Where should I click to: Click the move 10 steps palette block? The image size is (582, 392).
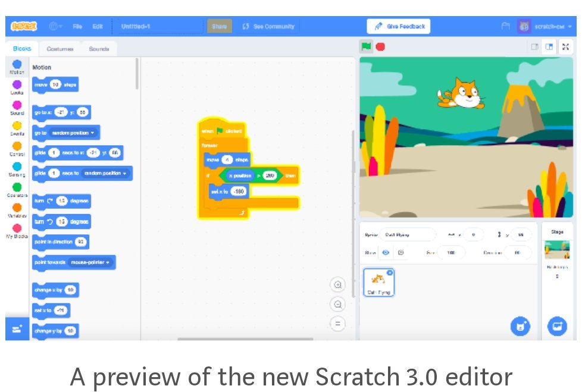[55, 84]
